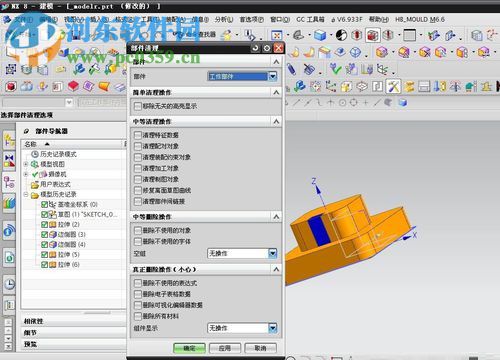Enable 删除不使用的对象 checkbox
Screen dimensions: 500x360
pyautogui.click(x=137, y=230)
